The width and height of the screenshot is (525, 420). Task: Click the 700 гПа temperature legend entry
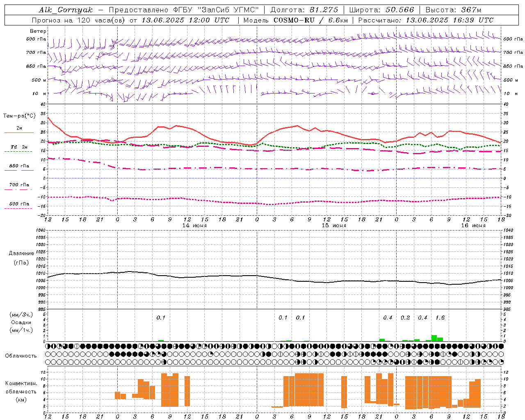pos(19,185)
